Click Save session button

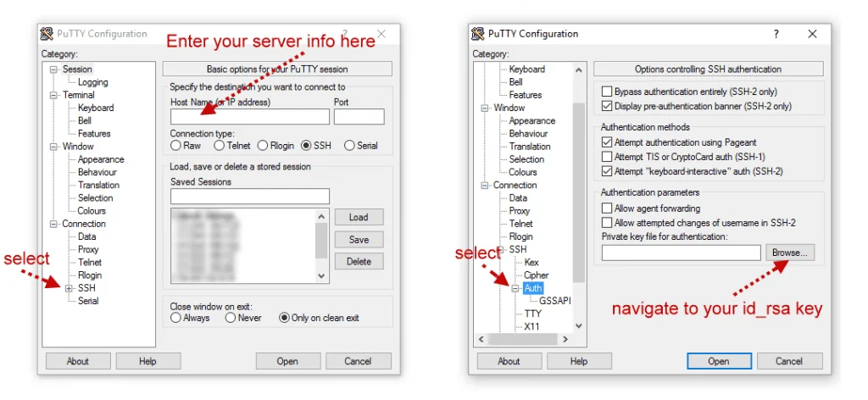359,240
